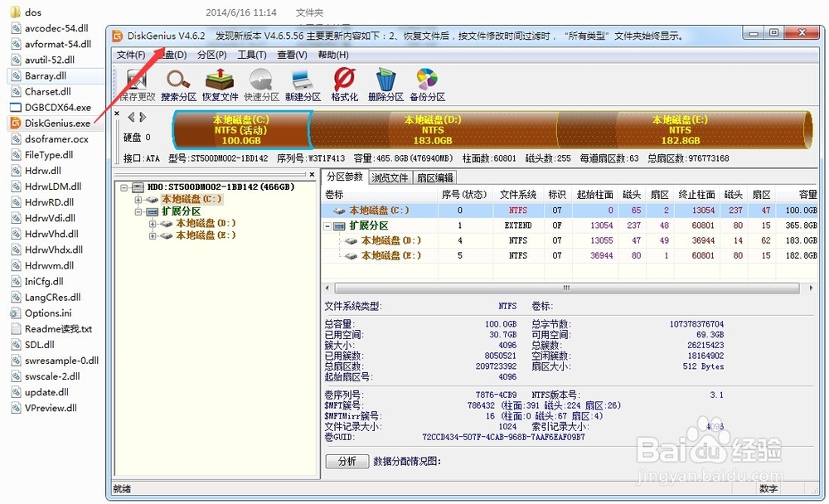
Task: Select DiskGenius.exe in the file list
Action: (x=57, y=124)
